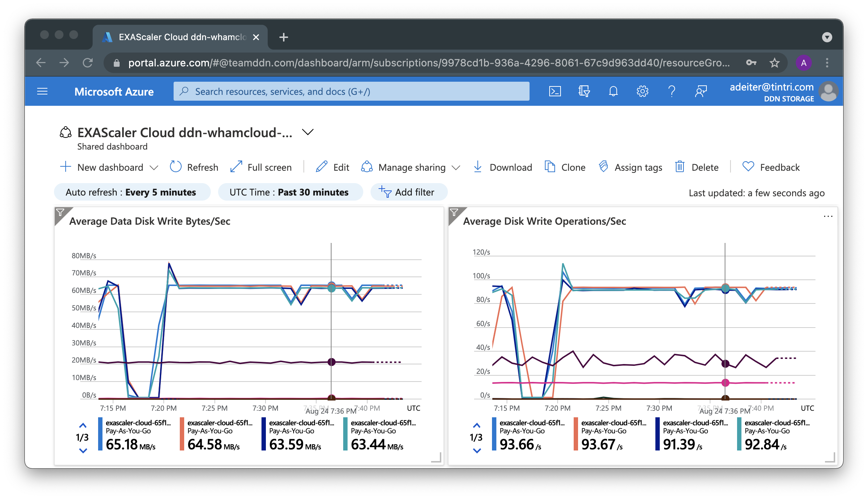Expand the dashboard name chevron
This screenshot has width=868, height=499.
[x=308, y=132]
